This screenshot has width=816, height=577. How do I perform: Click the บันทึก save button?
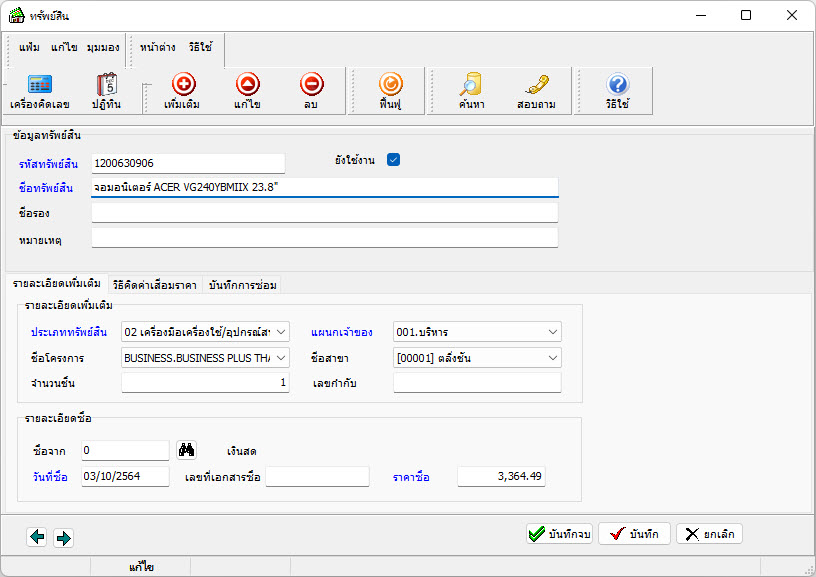[634, 534]
